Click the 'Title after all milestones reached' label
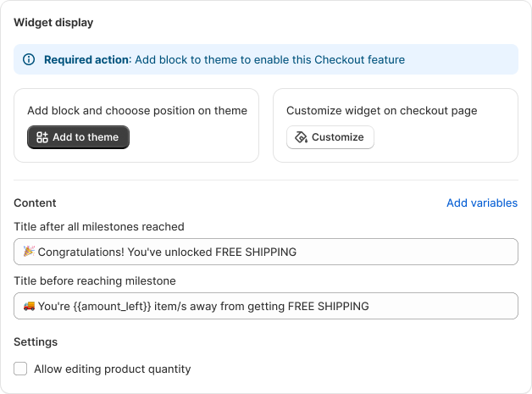Viewport: 532px width, 394px height. click(x=99, y=226)
